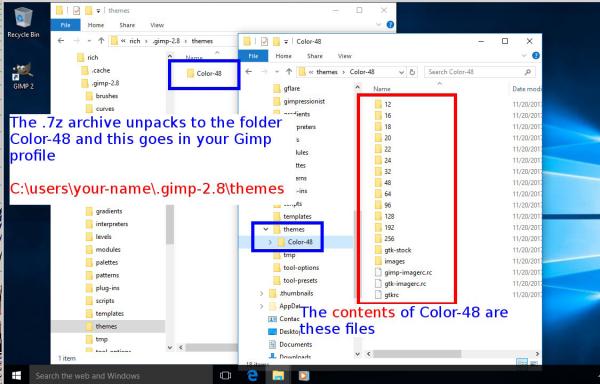Click the help icon in Color-48 window
Screen dimensions: 600x384
coord(536,56)
